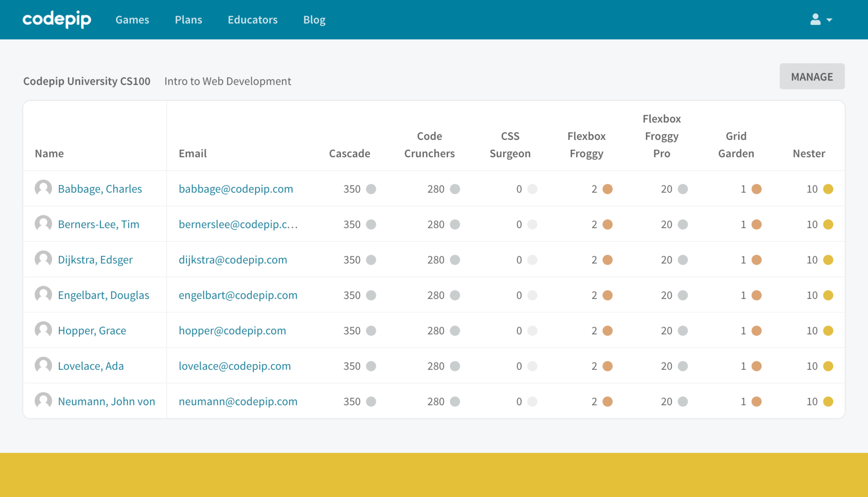Click Ada Lovelace's avatar
This screenshot has height=497, width=868.
[43, 365]
